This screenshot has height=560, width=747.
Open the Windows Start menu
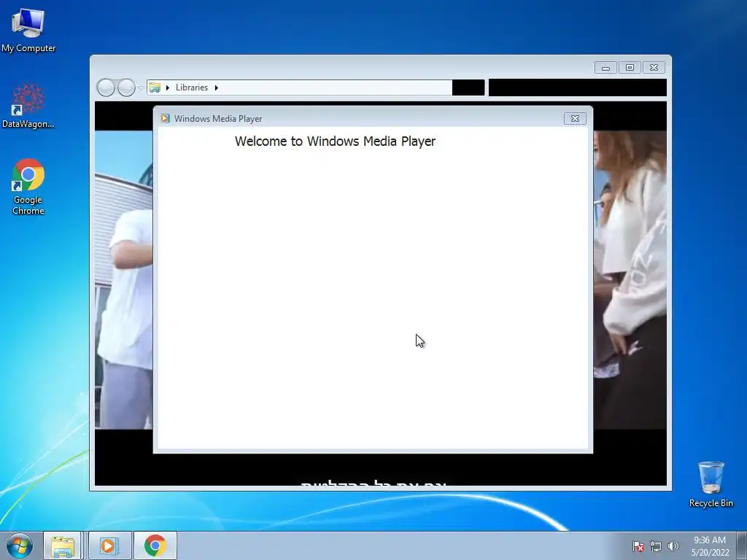pos(20,545)
